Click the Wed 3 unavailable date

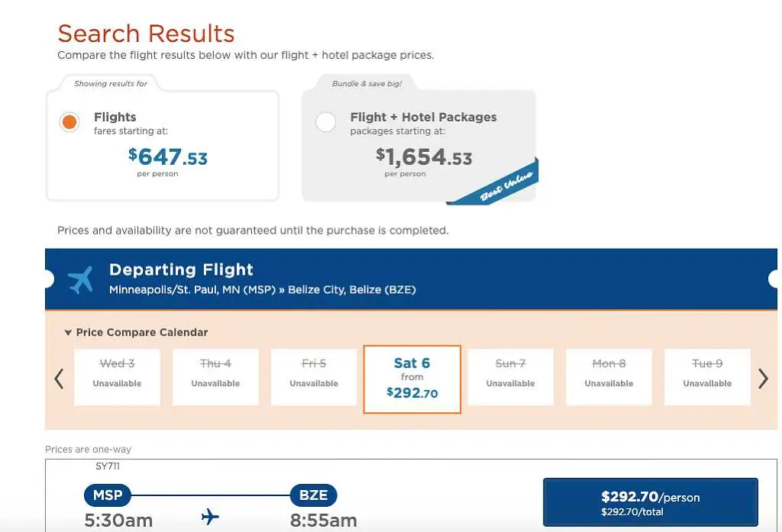tap(117, 377)
